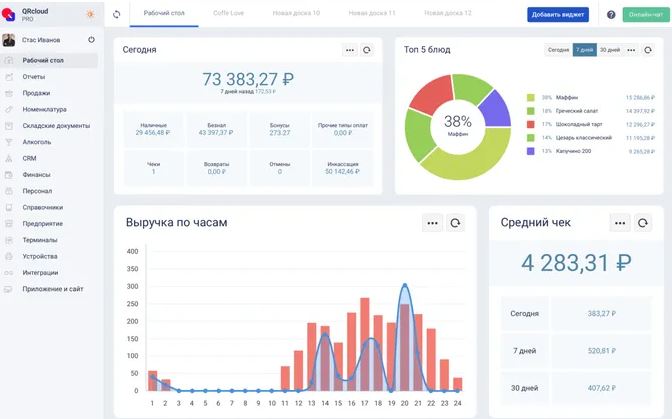Open the Онлайн-чат button
The width and height of the screenshot is (672, 419).
(646, 15)
